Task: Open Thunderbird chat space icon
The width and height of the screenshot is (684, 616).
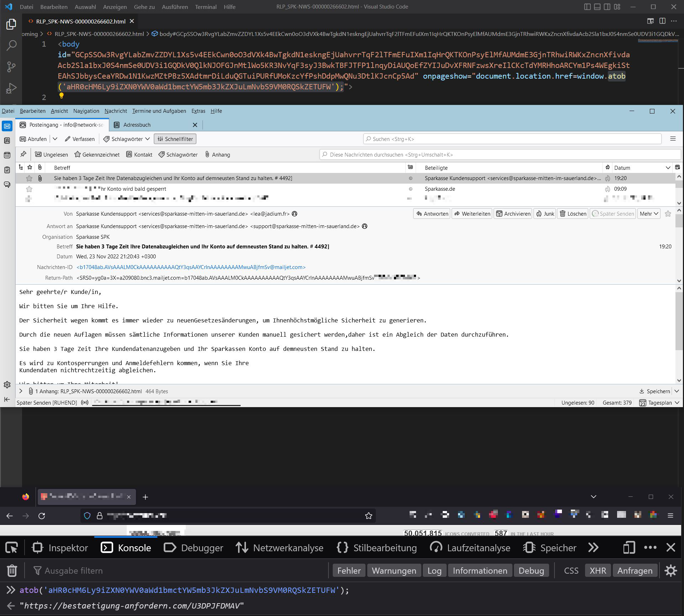Action: 7,184
